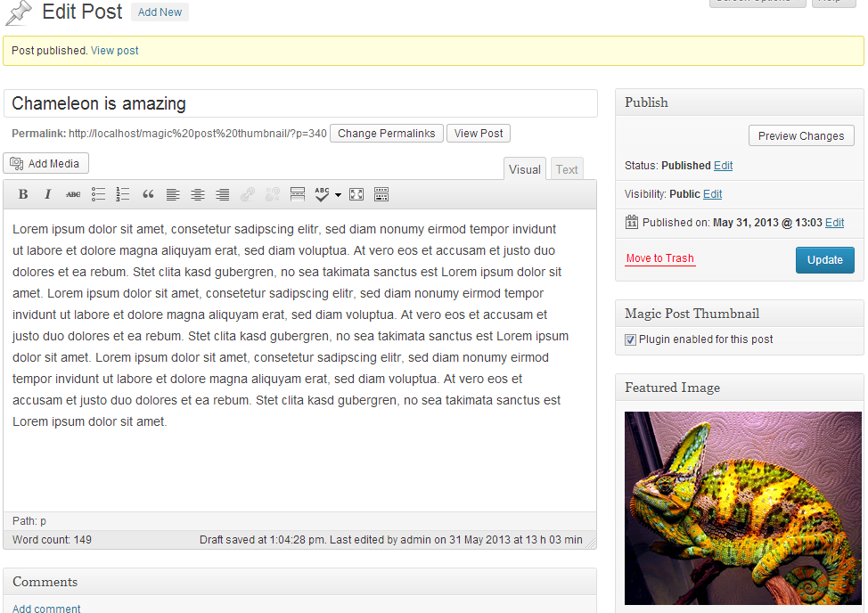Collapse the Featured Image panel
This screenshot has height=613, width=868.
[x=739, y=388]
